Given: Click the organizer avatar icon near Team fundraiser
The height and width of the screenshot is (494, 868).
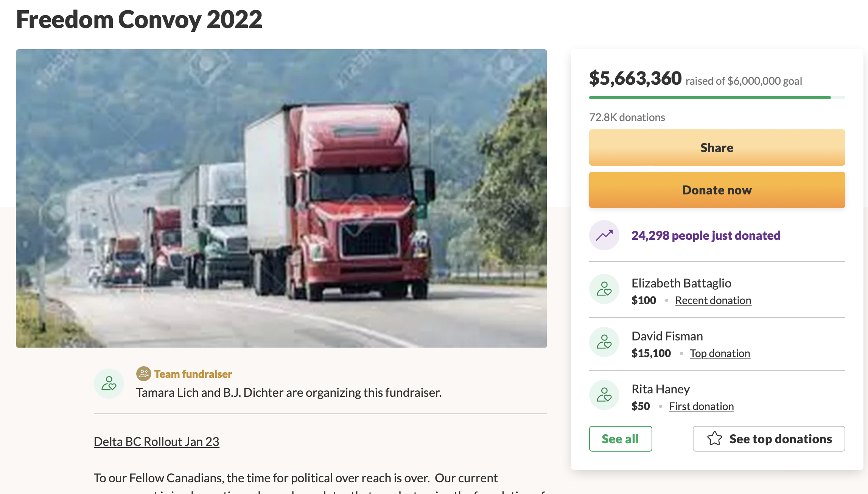Looking at the screenshot, I should pyautogui.click(x=109, y=384).
